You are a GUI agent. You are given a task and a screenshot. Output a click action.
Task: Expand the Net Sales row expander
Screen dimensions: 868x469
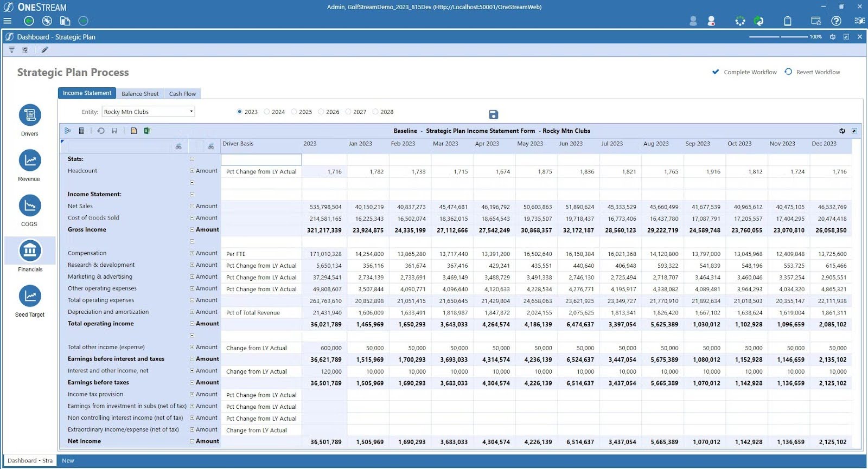[192, 206]
